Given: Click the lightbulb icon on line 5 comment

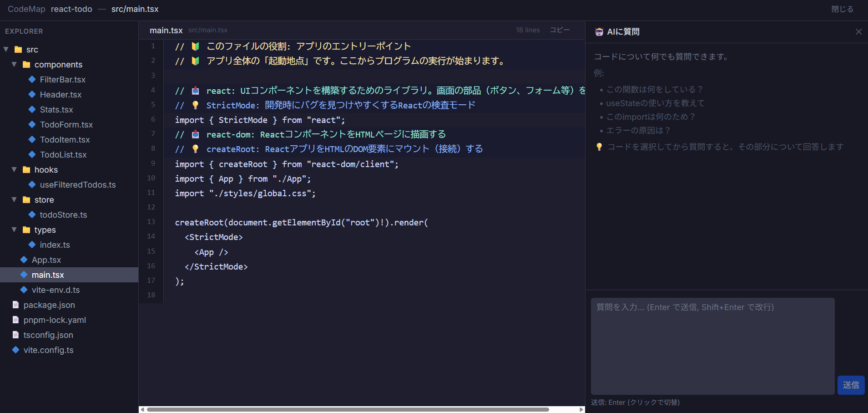Looking at the screenshot, I should click(x=195, y=105).
